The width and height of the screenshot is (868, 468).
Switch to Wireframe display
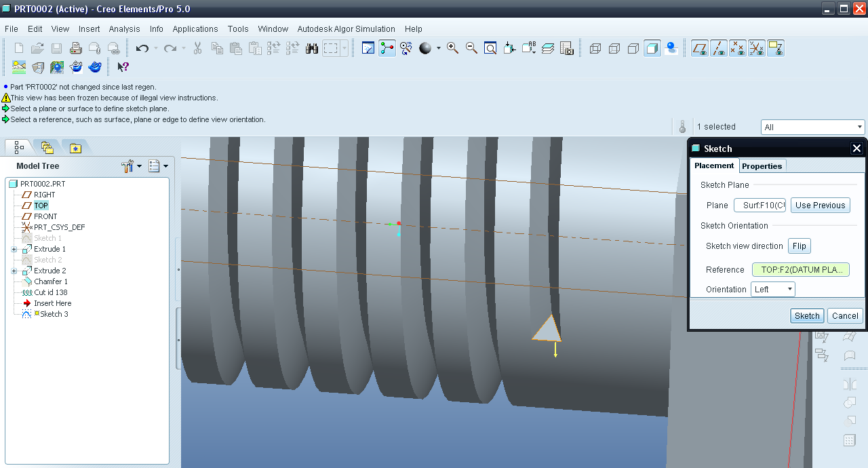coord(595,48)
